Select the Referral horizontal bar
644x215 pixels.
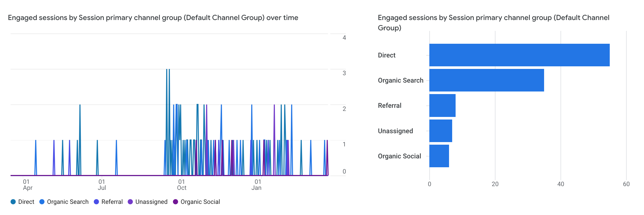click(442, 105)
